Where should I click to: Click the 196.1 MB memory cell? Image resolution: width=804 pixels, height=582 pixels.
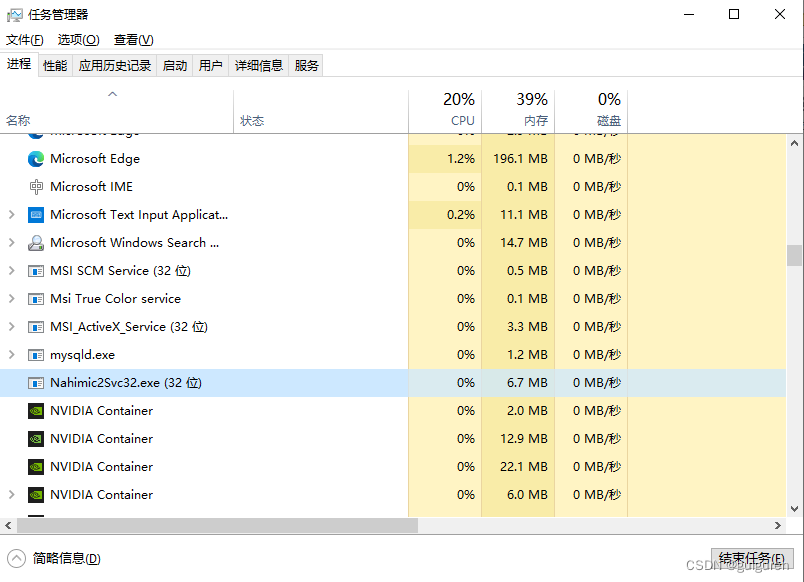click(520, 159)
